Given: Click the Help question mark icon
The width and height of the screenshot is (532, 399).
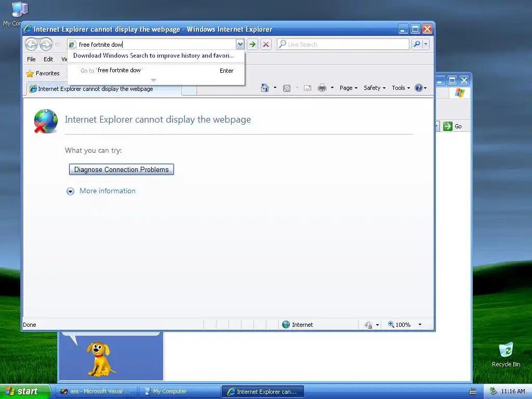Looking at the screenshot, I should (x=419, y=88).
